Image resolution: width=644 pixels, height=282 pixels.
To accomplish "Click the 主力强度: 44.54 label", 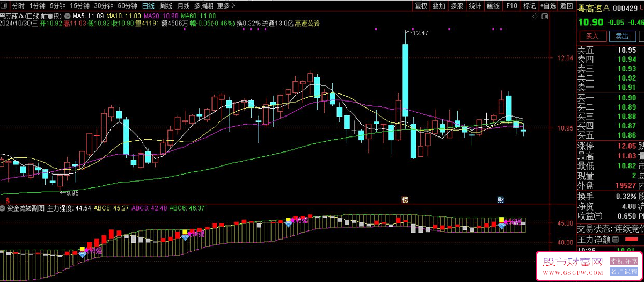I will [x=69, y=208].
